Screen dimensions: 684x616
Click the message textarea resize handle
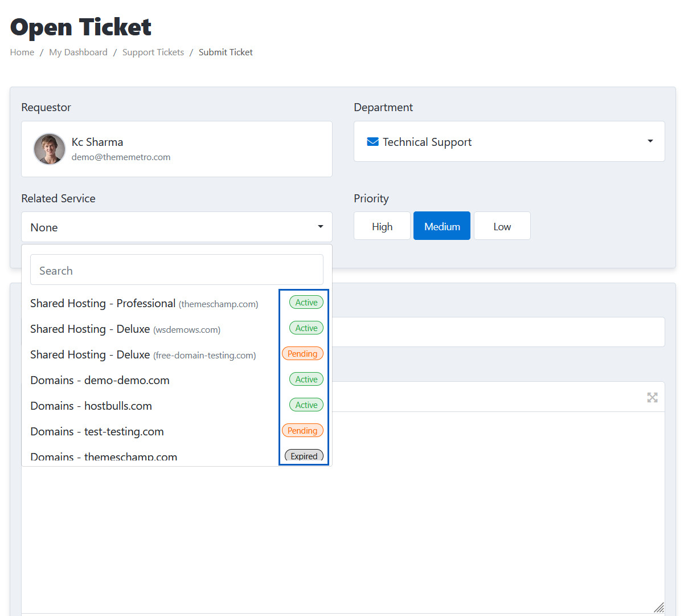pos(658,607)
